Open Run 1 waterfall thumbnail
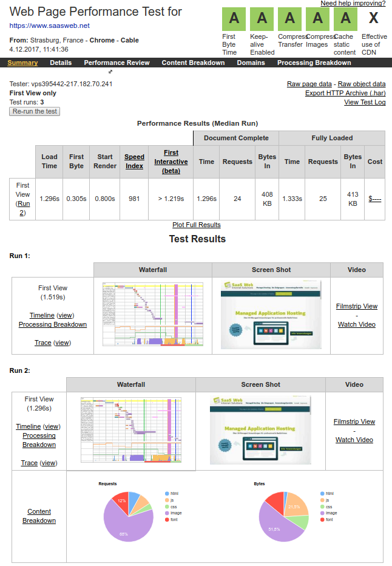 coord(153,315)
